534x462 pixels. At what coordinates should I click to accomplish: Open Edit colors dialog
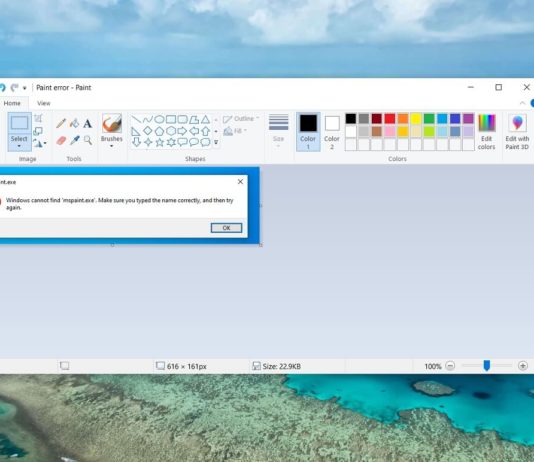[x=486, y=132]
